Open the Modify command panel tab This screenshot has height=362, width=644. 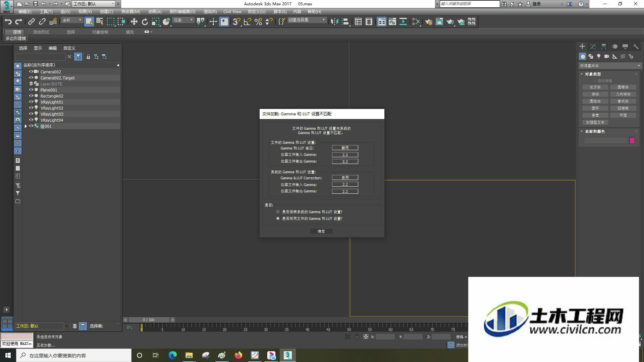click(x=593, y=47)
